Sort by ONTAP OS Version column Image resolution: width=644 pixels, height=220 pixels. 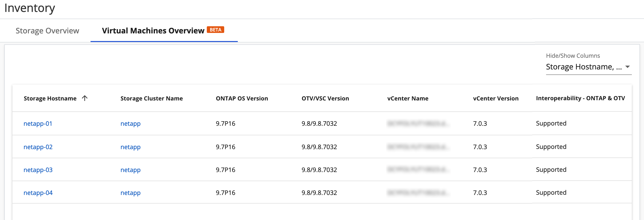click(242, 98)
